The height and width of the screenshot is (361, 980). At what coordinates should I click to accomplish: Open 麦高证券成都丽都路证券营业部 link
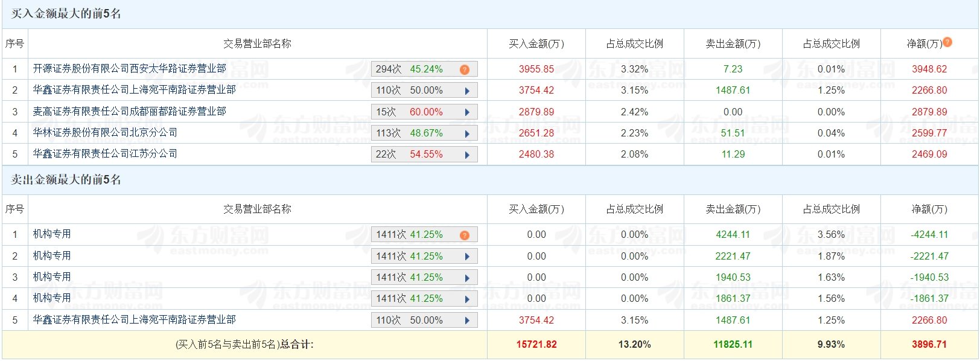(130, 112)
